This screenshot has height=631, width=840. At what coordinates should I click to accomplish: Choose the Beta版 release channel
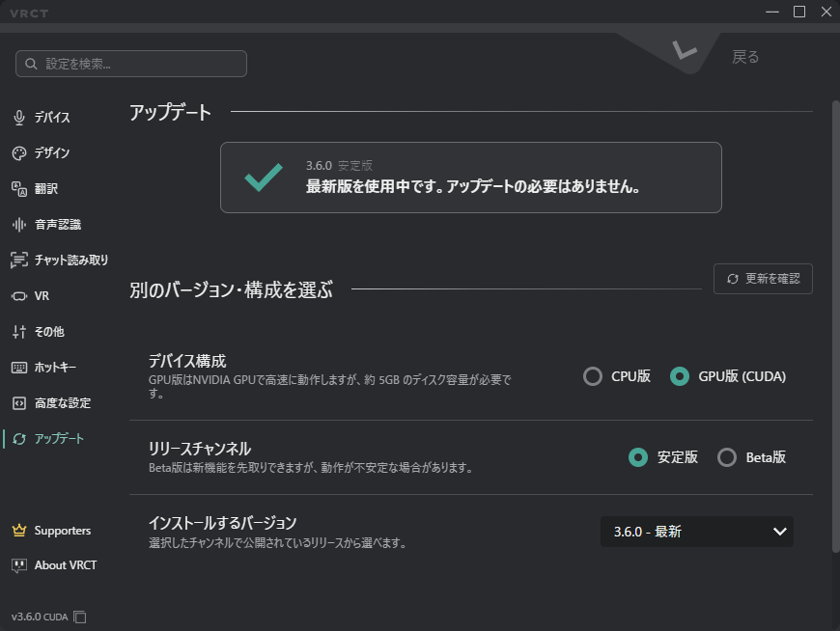click(727, 457)
